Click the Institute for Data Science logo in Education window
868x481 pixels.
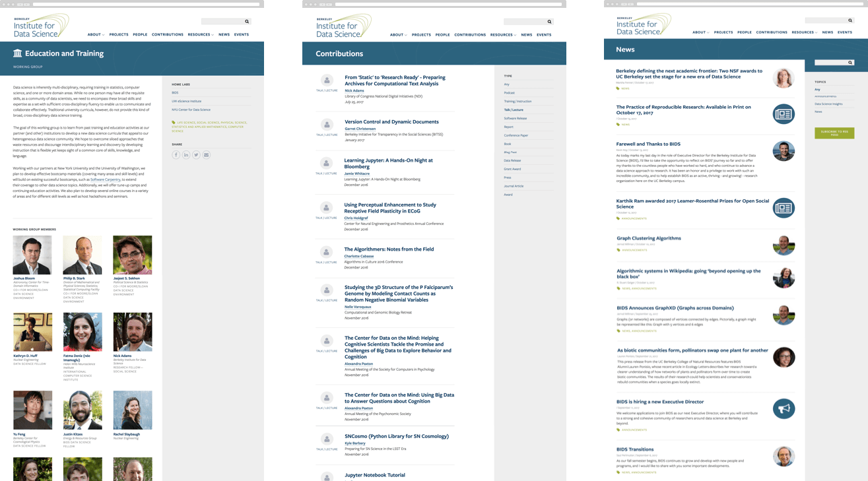40,26
